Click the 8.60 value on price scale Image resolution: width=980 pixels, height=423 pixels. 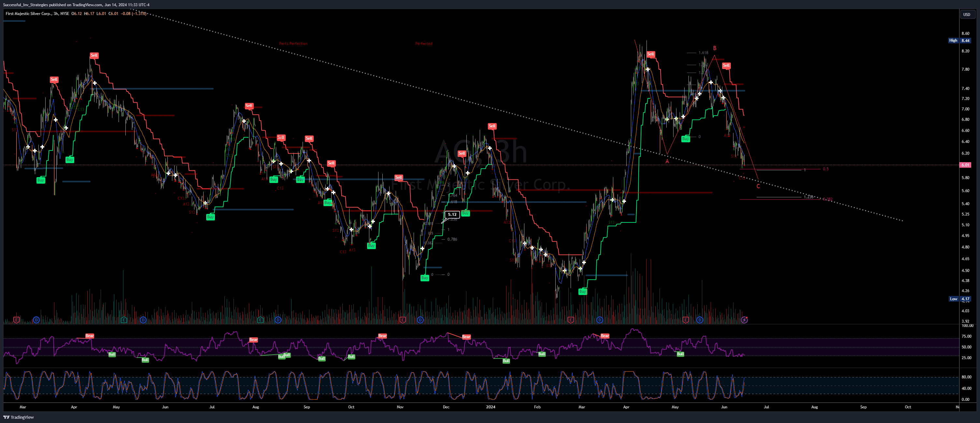966,34
